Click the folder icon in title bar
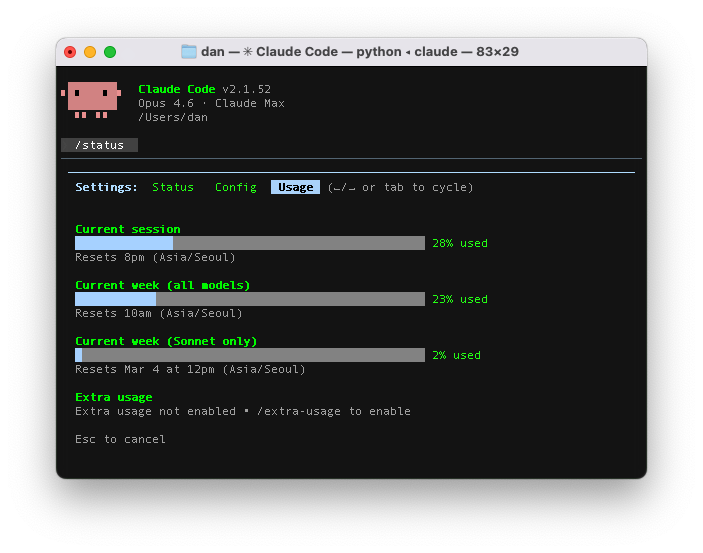This screenshot has width=703, height=553. pos(189,52)
